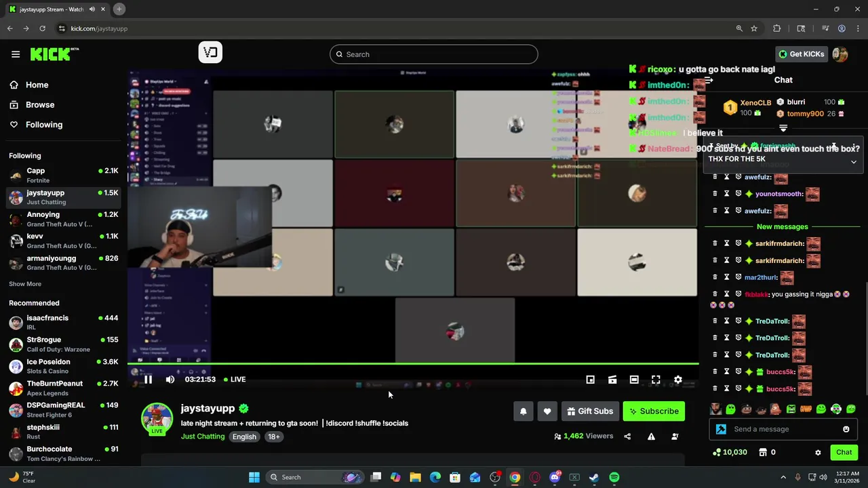This screenshot has width=868, height=488.
Task: Open chat settings gear
Action: [818, 452]
